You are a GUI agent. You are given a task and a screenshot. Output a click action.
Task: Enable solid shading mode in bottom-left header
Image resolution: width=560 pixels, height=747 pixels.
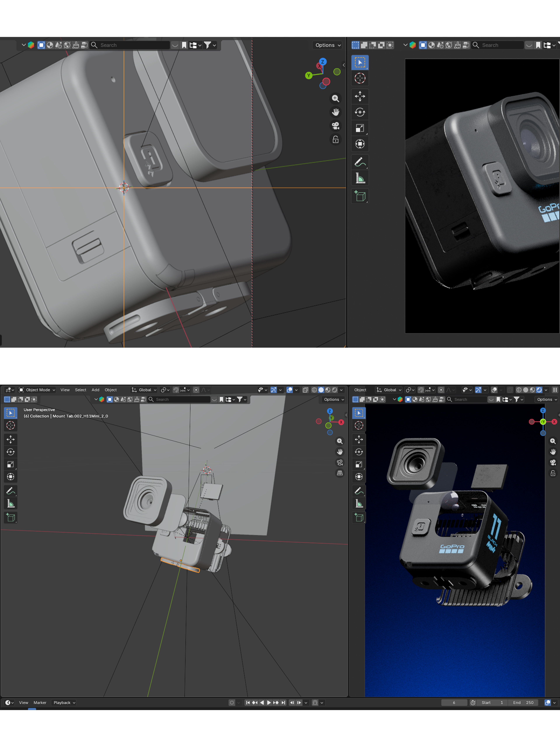[321, 390]
